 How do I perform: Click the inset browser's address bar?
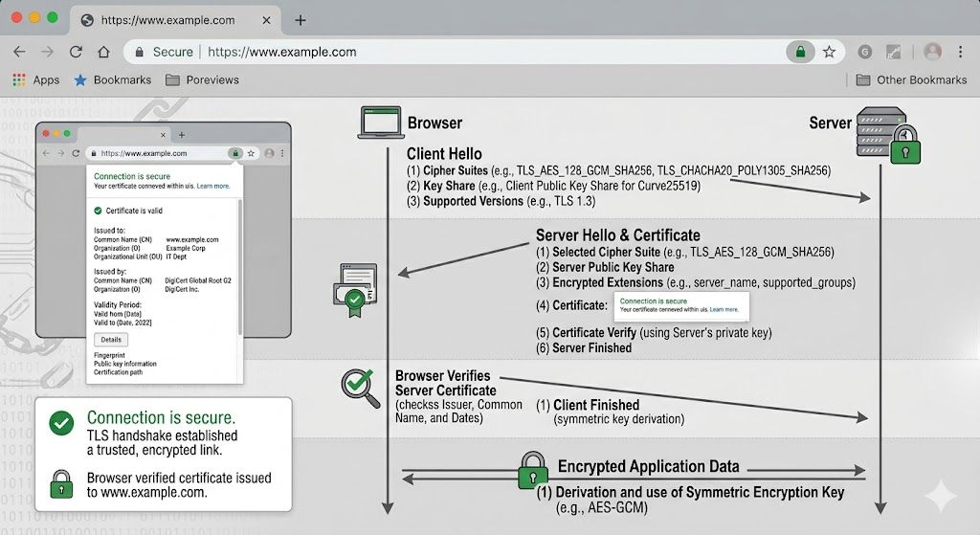172,153
